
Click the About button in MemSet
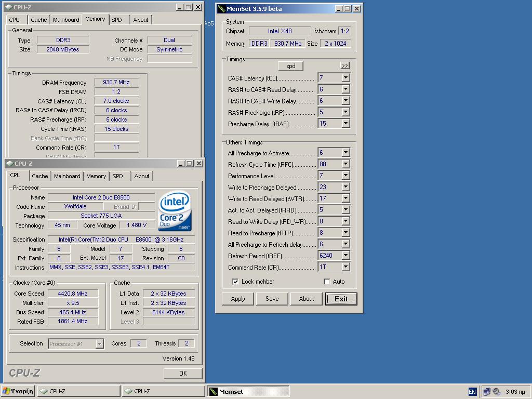point(307,299)
